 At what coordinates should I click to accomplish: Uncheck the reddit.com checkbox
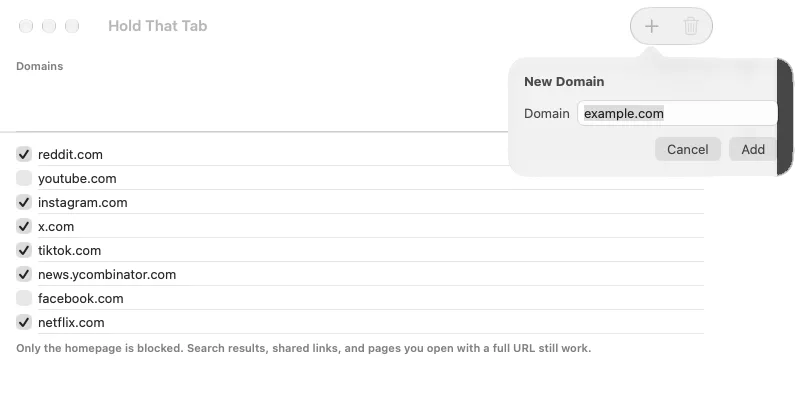24,154
